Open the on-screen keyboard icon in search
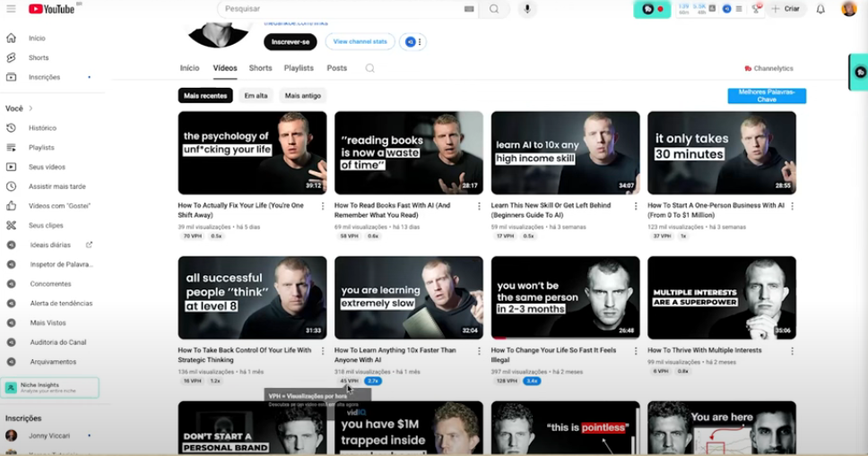Viewport: 868px width, 456px height. tap(469, 9)
